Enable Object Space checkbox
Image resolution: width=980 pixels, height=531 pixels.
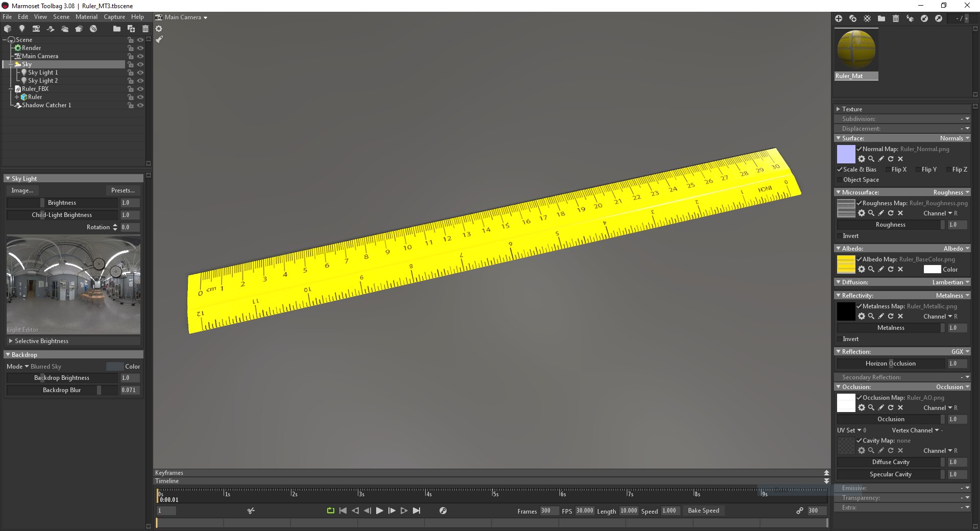(x=840, y=180)
